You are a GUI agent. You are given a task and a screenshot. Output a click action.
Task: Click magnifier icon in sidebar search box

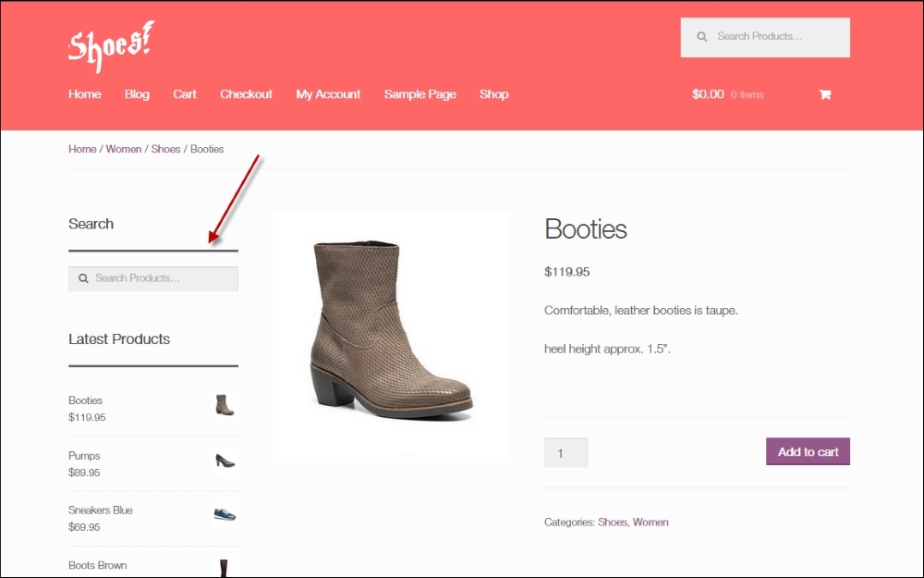(84, 278)
